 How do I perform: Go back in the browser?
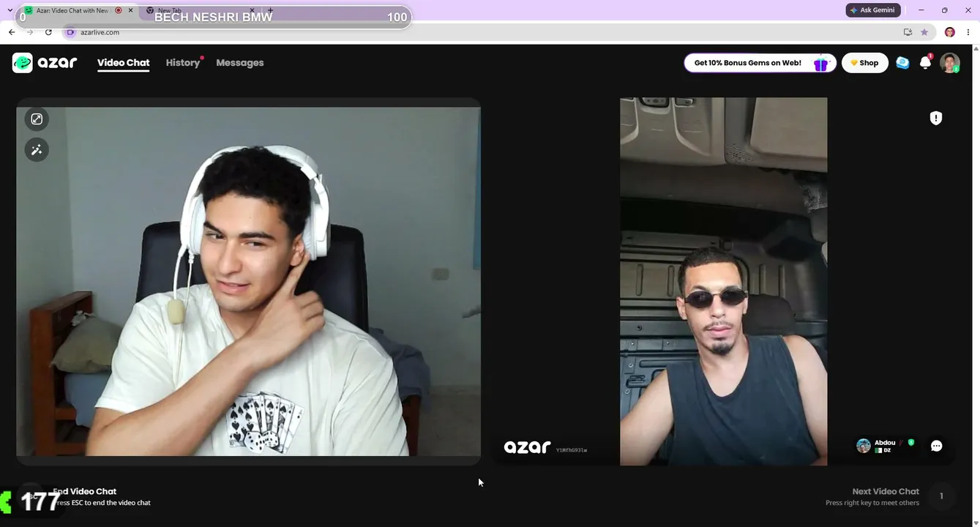point(12,32)
